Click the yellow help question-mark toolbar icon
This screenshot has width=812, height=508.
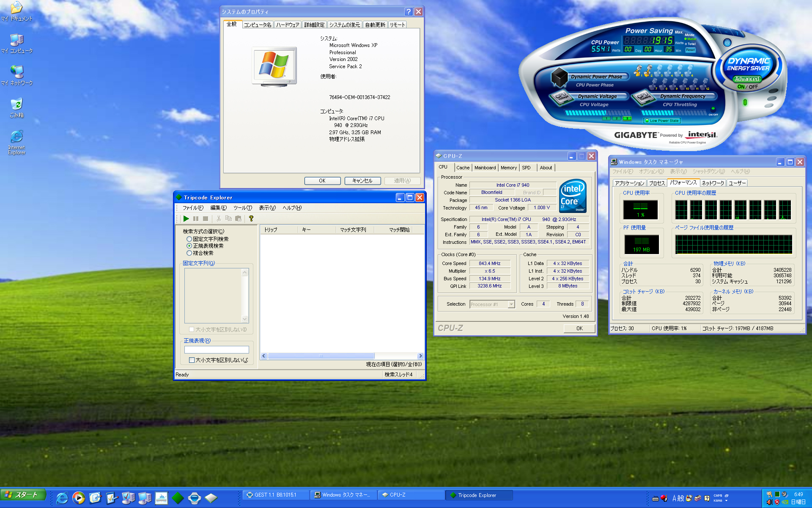251,219
